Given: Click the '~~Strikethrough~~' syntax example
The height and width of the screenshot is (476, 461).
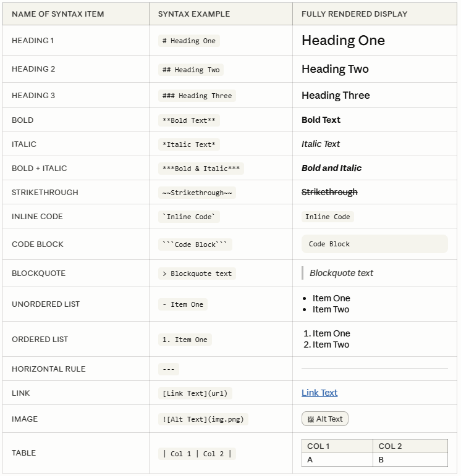Looking at the screenshot, I should [x=197, y=193].
